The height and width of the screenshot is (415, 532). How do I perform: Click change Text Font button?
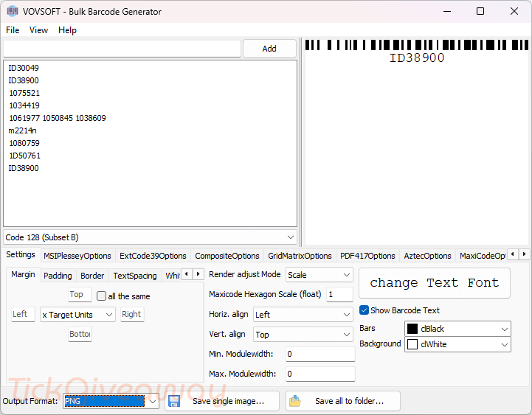[435, 283]
